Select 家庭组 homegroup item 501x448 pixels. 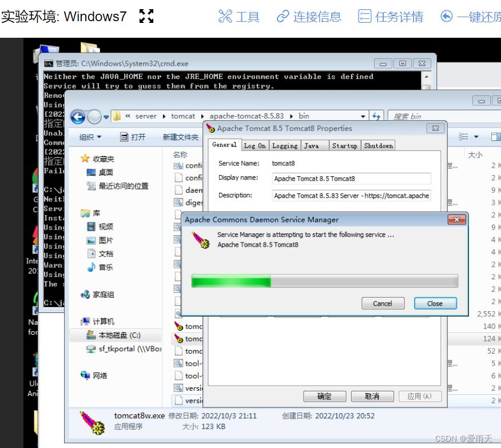coord(97,295)
